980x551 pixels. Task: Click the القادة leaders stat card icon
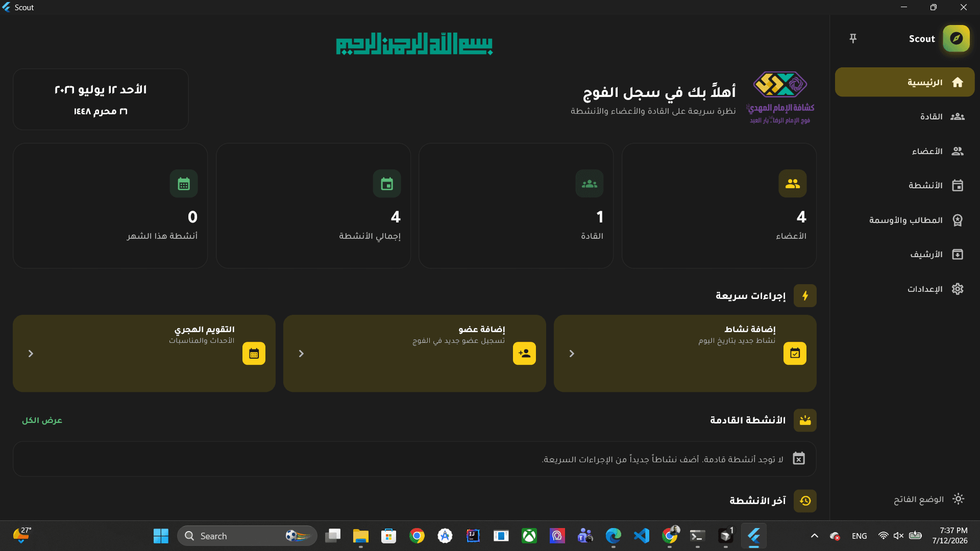pos(590,184)
